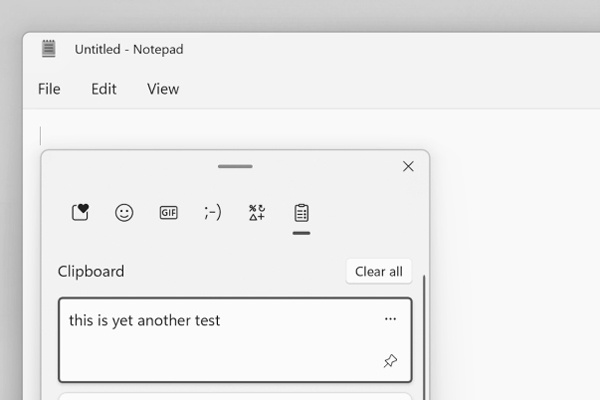The height and width of the screenshot is (400, 600).
Task: Pin the 'this is yet another test' item
Action: [x=390, y=361]
